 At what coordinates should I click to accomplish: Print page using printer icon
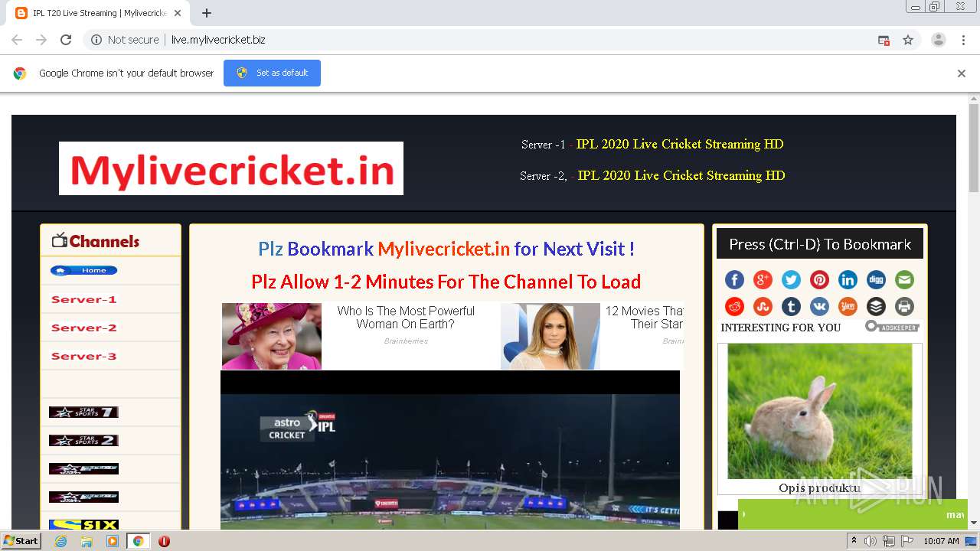904,307
